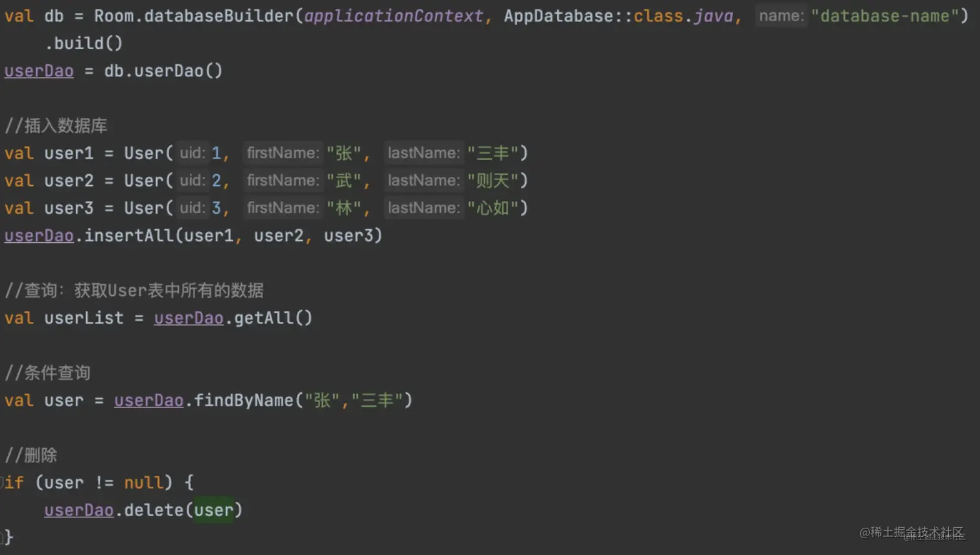Click AppDatabase::class.java argument
Viewport: 980px width, 555px height.
coord(618,16)
